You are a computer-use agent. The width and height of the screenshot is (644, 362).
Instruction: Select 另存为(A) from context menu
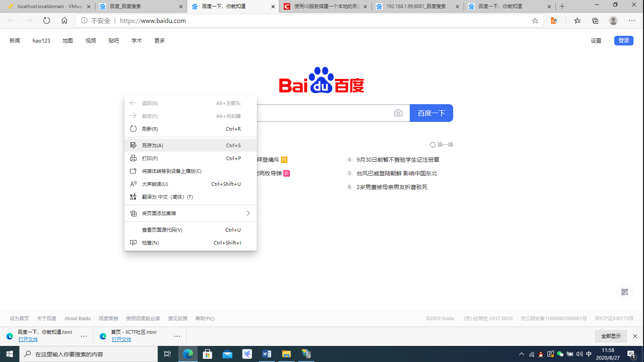pyautogui.click(x=190, y=145)
